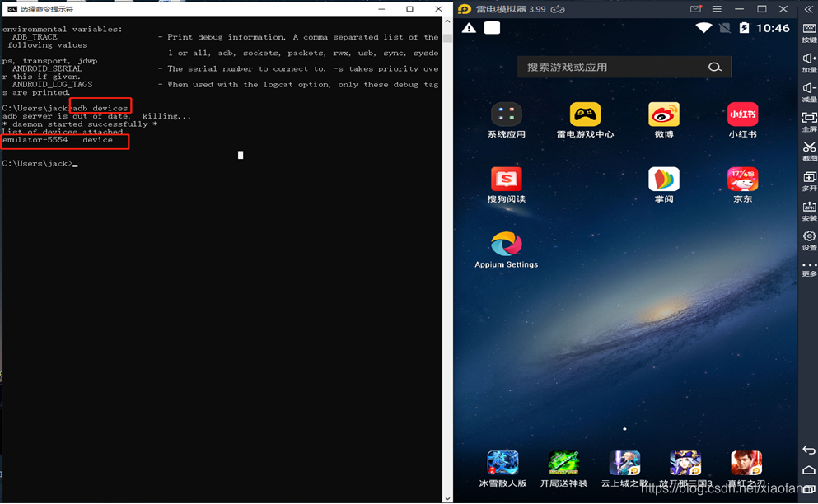Enter fullscreen via 全屏 button
This screenshot has width=818, height=504.
tap(809, 122)
